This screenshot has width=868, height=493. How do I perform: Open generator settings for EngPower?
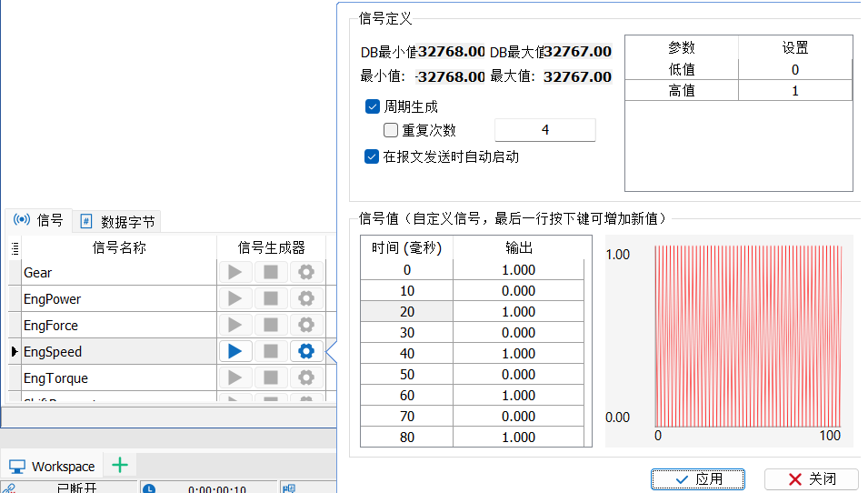[x=306, y=298]
